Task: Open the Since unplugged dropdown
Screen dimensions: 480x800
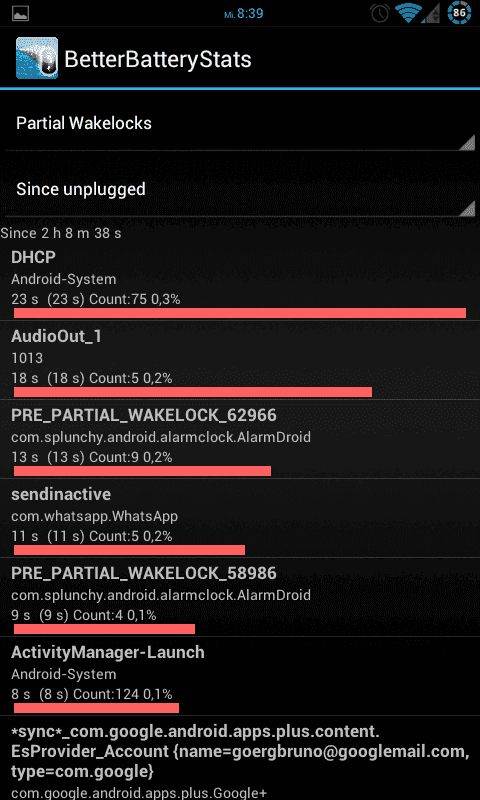Action: pyautogui.click(x=240, y=190)
